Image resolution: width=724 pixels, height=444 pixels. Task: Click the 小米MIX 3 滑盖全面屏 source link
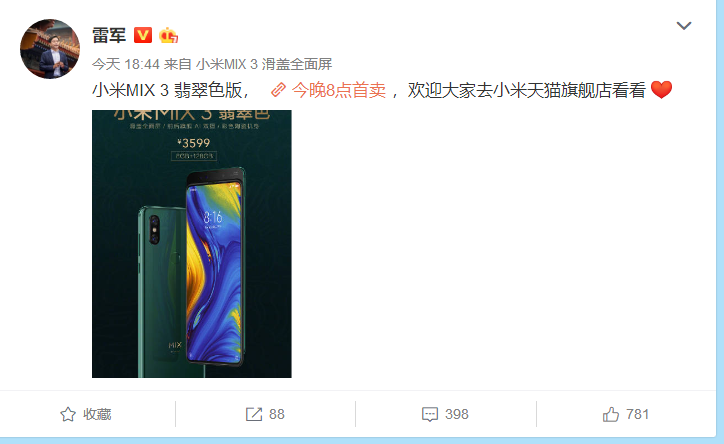264,64
